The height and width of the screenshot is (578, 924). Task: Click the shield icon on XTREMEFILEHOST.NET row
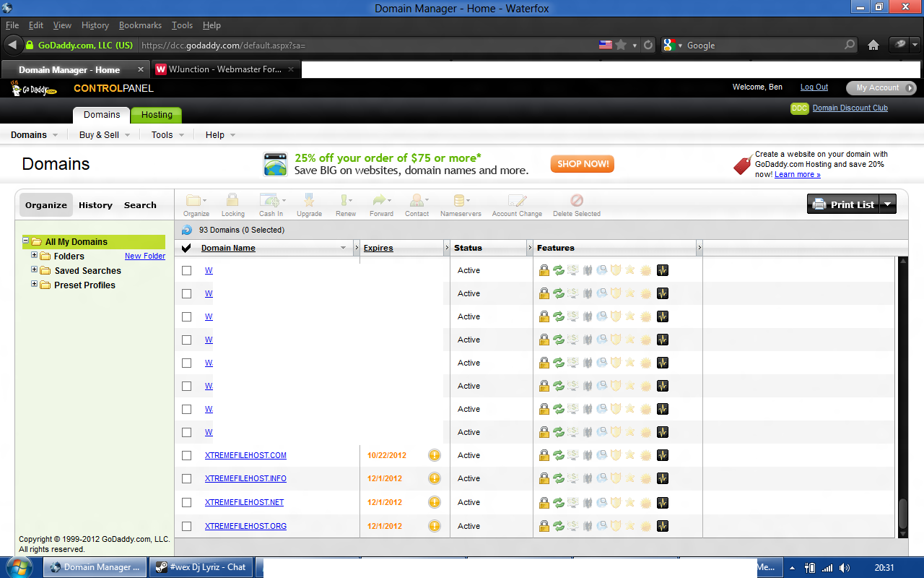(x=616, y=502)
